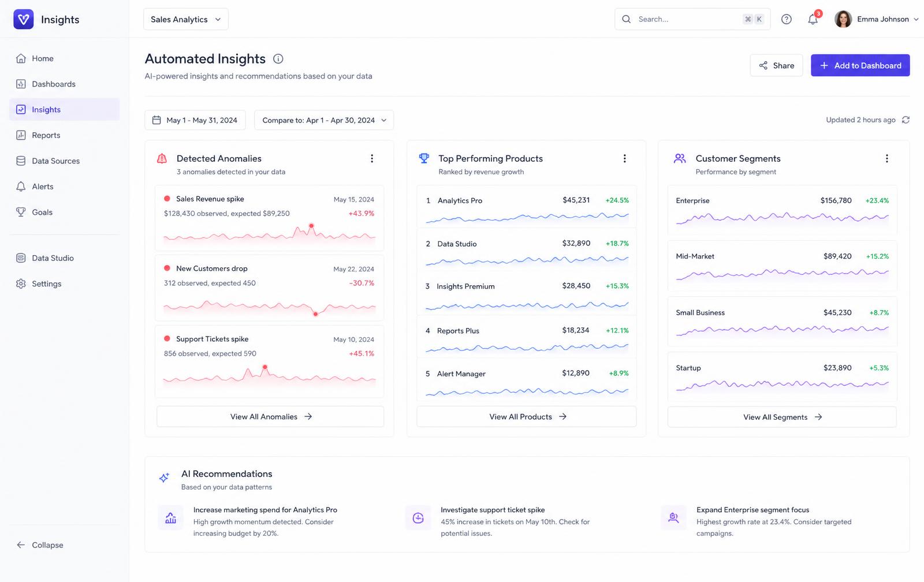Select Data Studio in the products list
The image size is (924, 582).
point(527,250)
